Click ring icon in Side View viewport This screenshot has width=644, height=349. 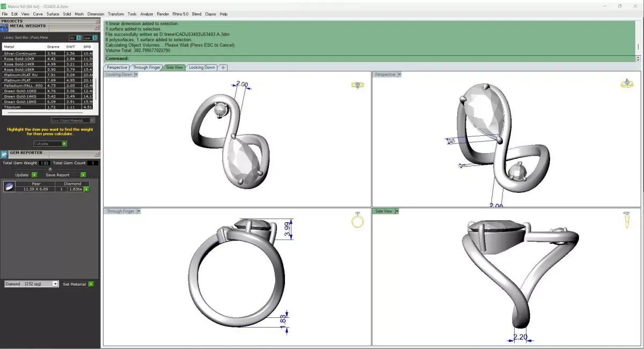pyautogui.click(x=627, y=220)
